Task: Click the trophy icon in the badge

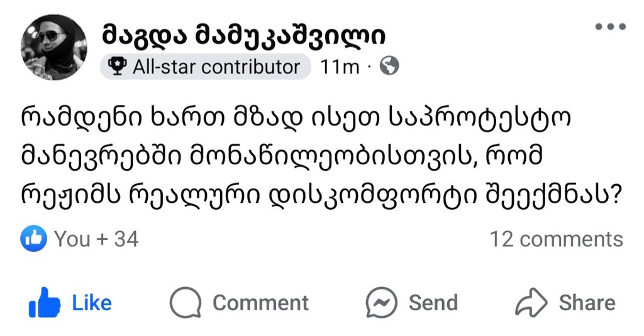Action: click(x=117, y=66)
